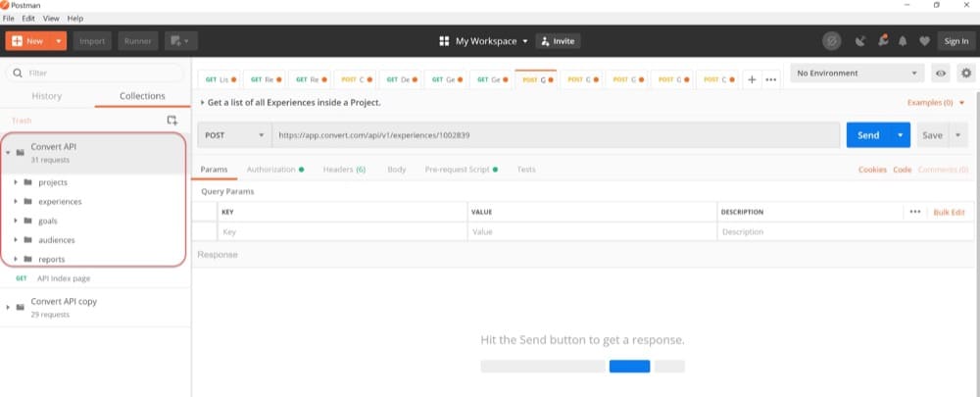Click the Save button
This screenshot has height=397, width=980.
(x=933, y=135)
